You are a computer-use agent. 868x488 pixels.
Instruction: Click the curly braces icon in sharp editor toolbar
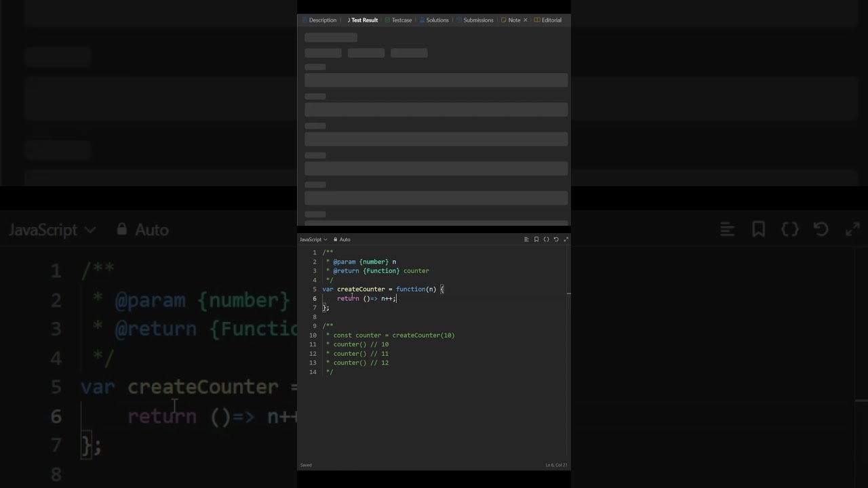(546, 239)
